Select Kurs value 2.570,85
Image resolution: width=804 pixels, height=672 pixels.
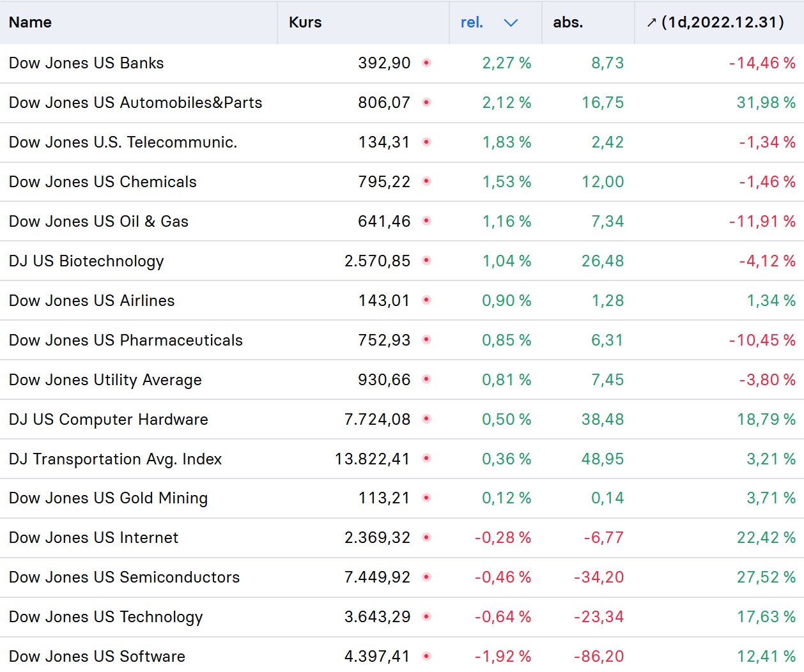pos(377,261)
